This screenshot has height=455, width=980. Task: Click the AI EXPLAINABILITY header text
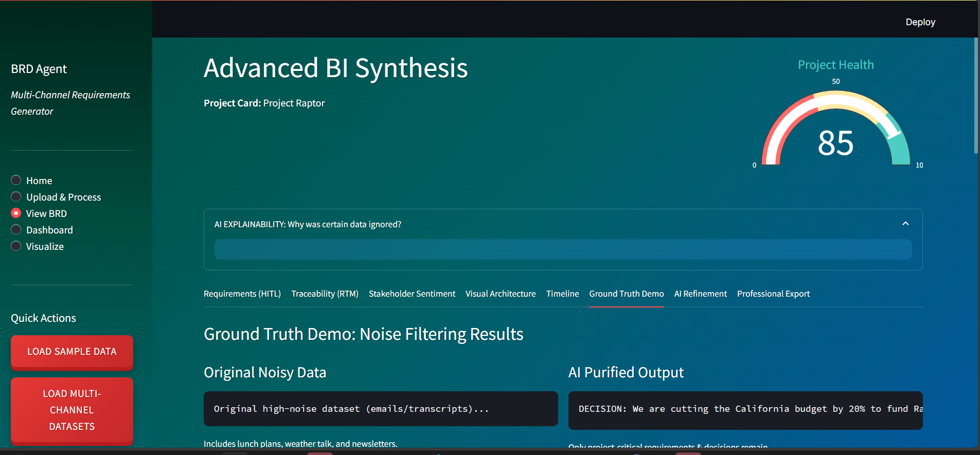(x=308, y=224)
